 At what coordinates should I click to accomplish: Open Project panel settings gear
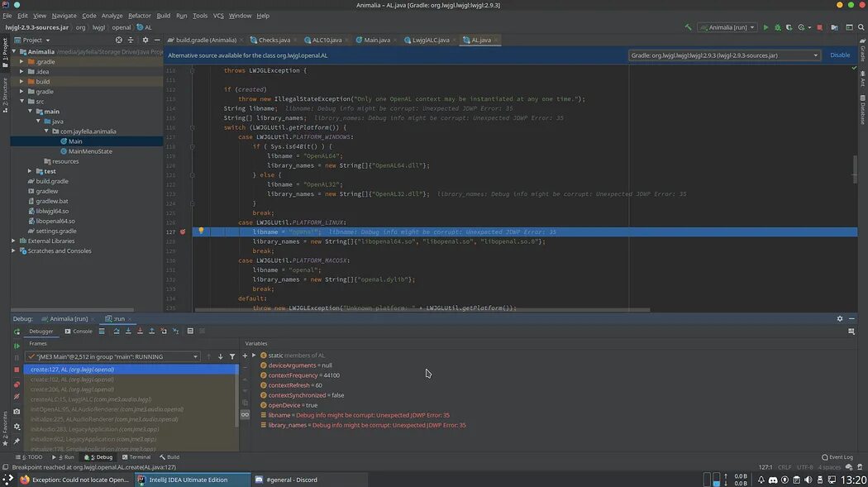(145, 40)
